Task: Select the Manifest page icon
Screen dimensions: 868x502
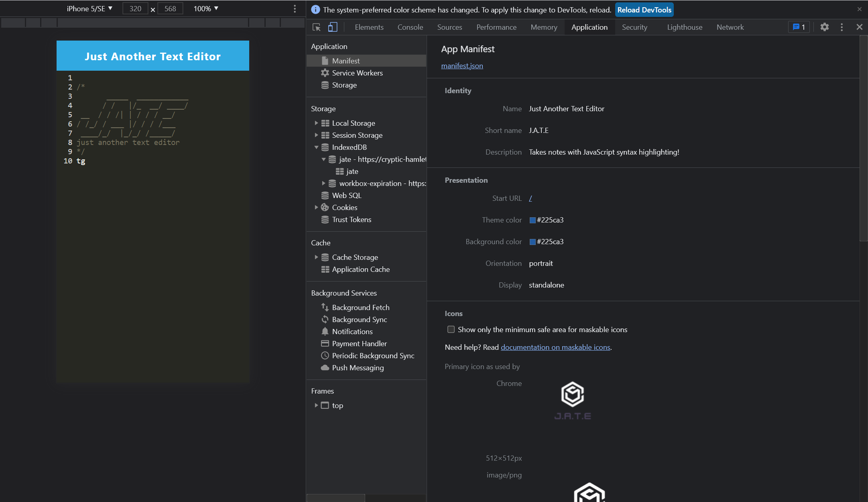Action: (325, 61)
